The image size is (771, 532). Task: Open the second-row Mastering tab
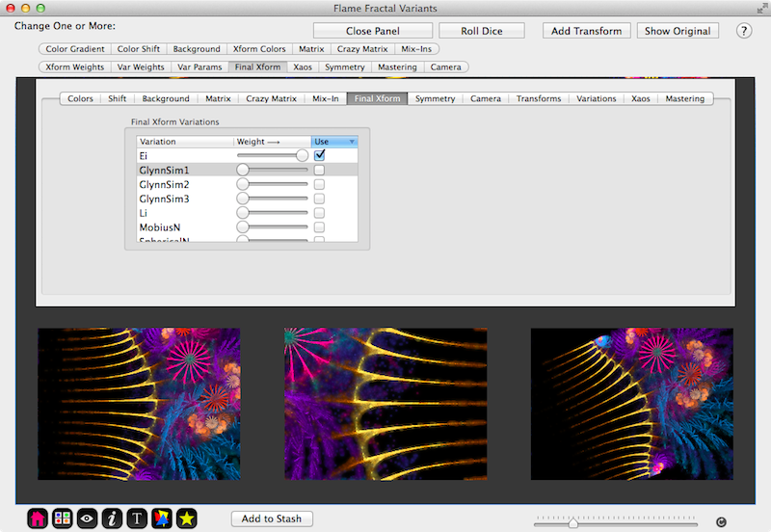[x=397, y=66]
